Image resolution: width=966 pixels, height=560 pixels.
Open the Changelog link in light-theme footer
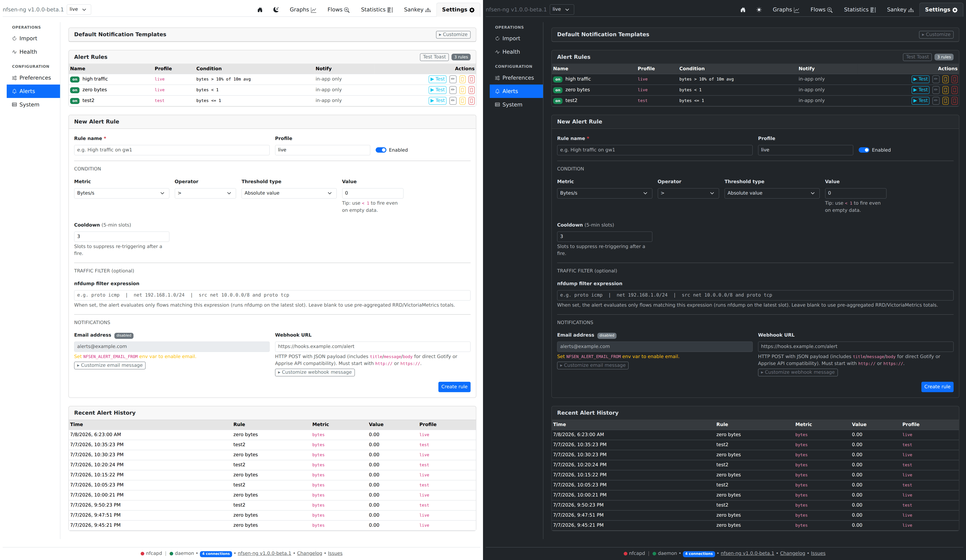coord(309,554)
